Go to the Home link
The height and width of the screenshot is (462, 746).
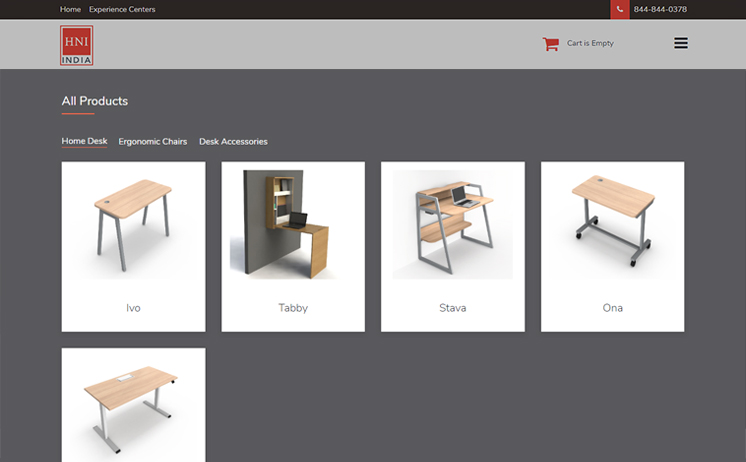(70, 9)
